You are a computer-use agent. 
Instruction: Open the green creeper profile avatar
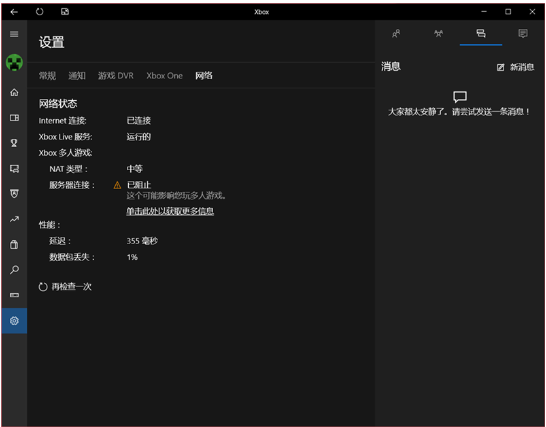click(x=14, y=63)
